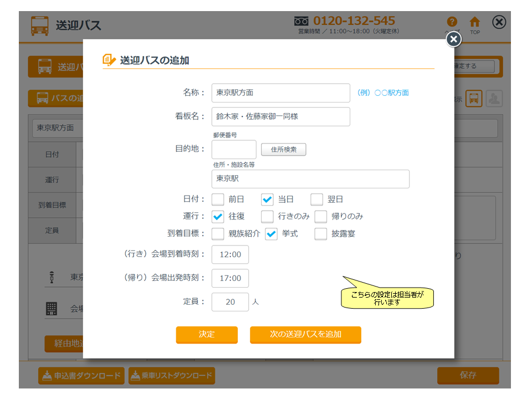Open the 会場出発時刻 17:00 time field
The height and width of the screenshot is (399, 532).
230,278
